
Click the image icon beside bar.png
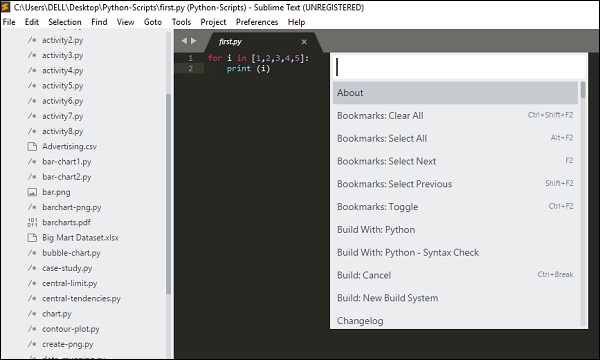32,192
